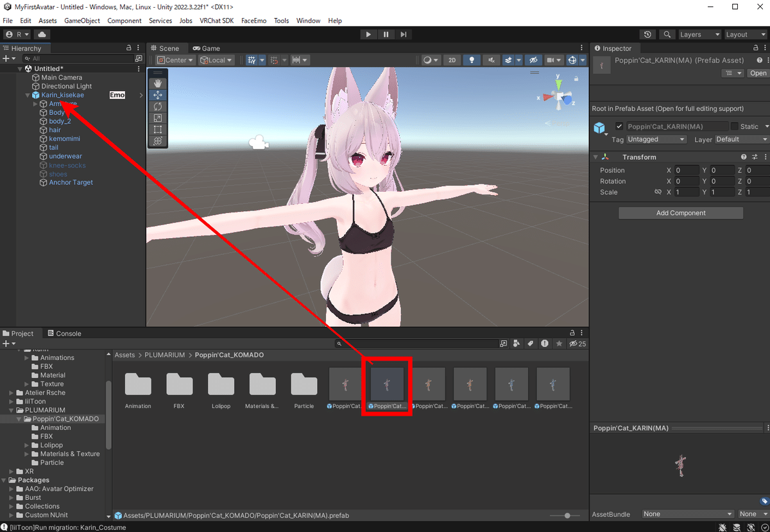Click the Project search field

[x=416, y=343]
